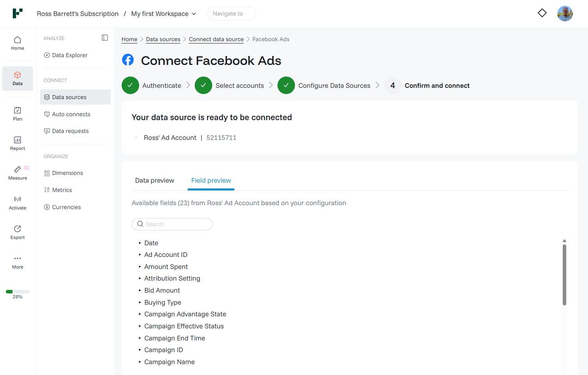Select the Bid Amount field entry
Viewport: 588px width, 375px height.
click(162, 290)
